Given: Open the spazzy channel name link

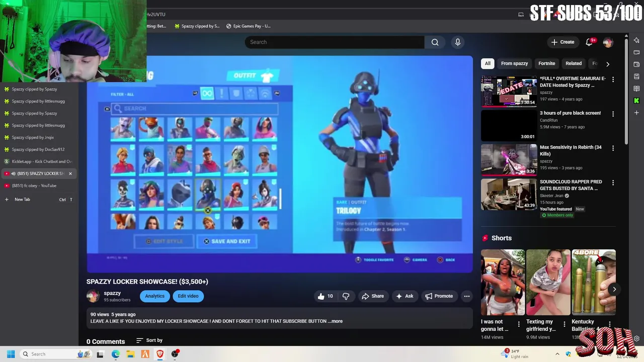Looking at the screenshot, I should (x=112, y=293).
